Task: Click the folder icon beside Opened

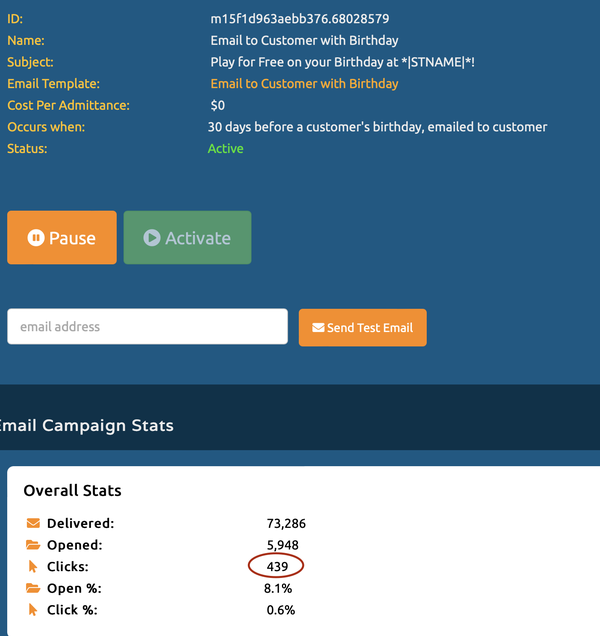Action: [33, 545]
